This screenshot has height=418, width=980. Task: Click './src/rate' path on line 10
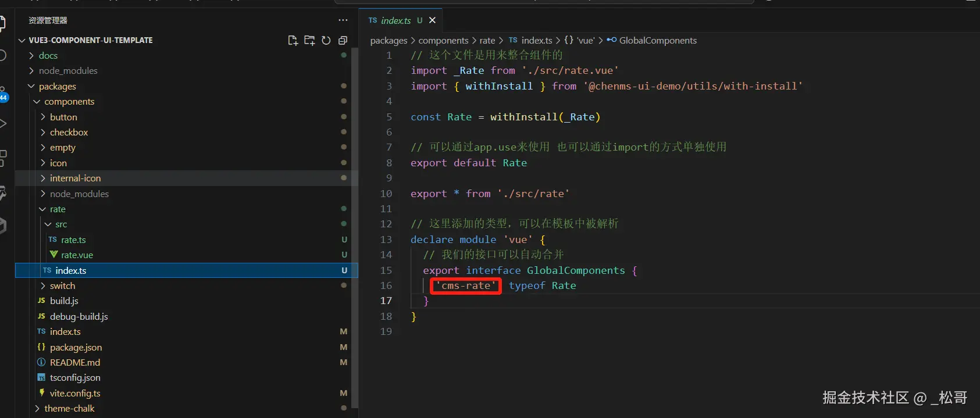[x=533, y=194]
